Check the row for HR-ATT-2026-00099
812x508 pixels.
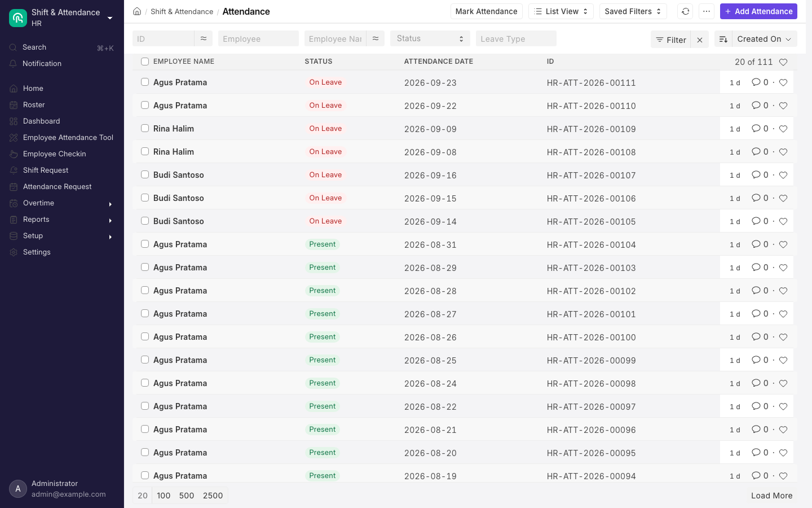[x=145, y=360]
